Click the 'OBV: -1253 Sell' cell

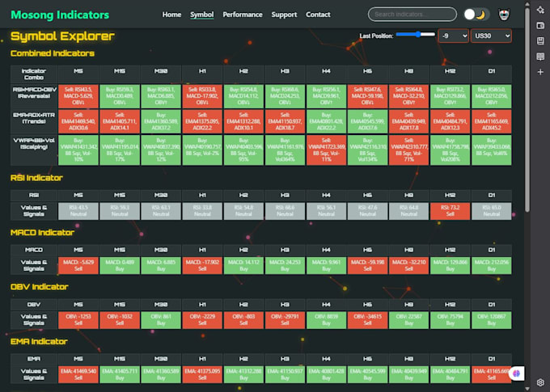pos(78,320)
